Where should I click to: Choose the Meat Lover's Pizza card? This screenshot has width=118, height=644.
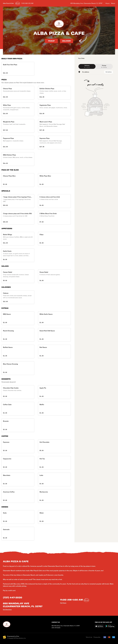(x=54, y=126)
